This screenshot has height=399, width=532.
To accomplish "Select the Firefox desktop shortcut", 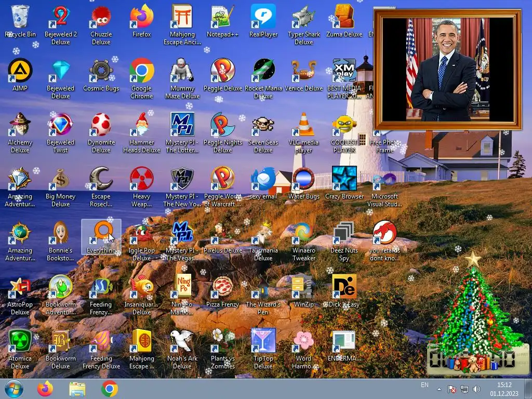I will (141, 16).
